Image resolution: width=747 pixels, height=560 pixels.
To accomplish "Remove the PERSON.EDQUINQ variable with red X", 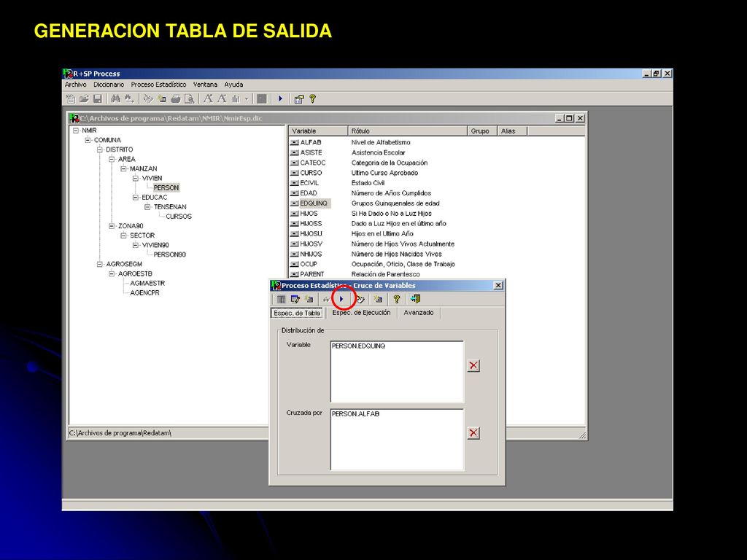I will click(473, 366).
